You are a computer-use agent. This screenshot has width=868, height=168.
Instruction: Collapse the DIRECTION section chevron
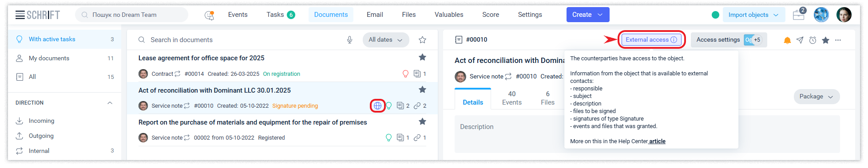110,103
